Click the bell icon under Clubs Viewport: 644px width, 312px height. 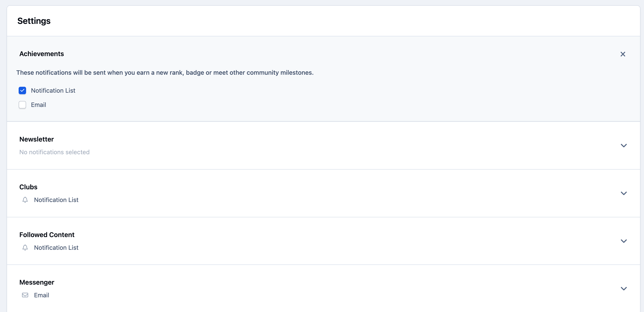coord(25,200)
